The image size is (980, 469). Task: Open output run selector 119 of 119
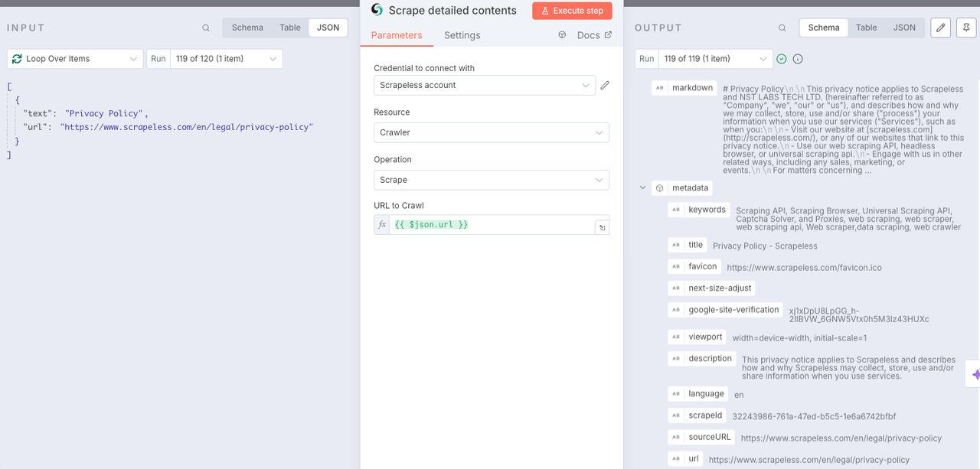[x=716, y=59]
